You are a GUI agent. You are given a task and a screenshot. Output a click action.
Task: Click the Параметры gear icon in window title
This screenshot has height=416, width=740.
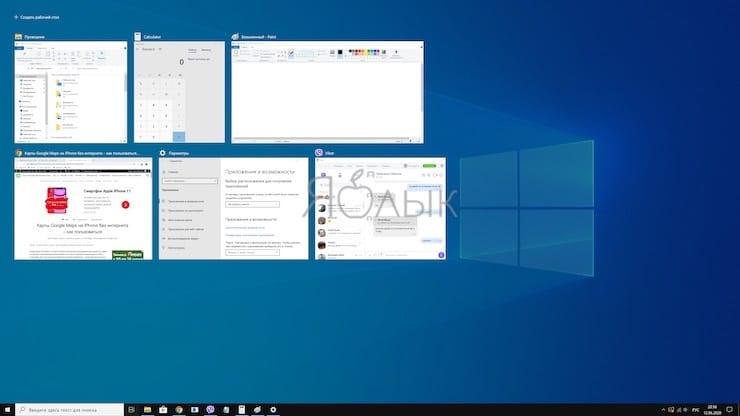pos(162,153)
